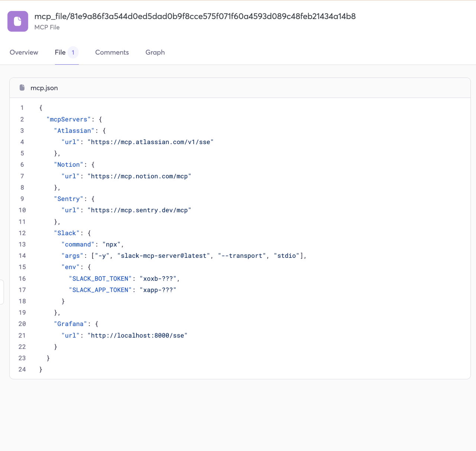
Task: Click the purple MCP File icon
Action: (x=18, y=21)
